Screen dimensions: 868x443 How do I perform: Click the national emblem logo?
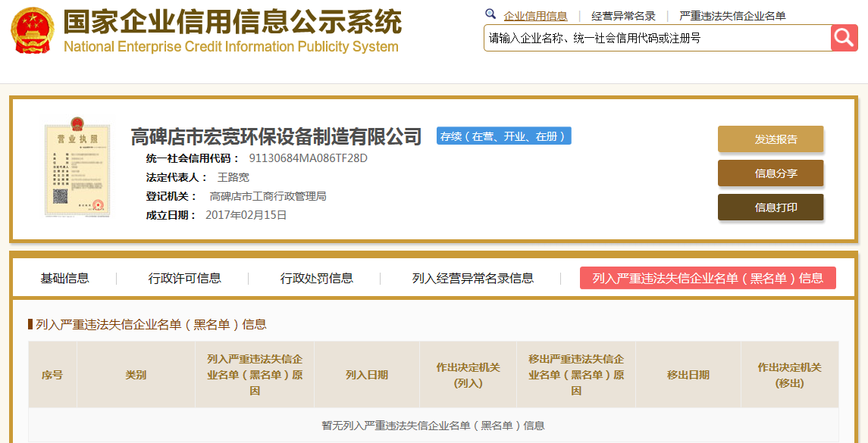(x=34, y=31)
